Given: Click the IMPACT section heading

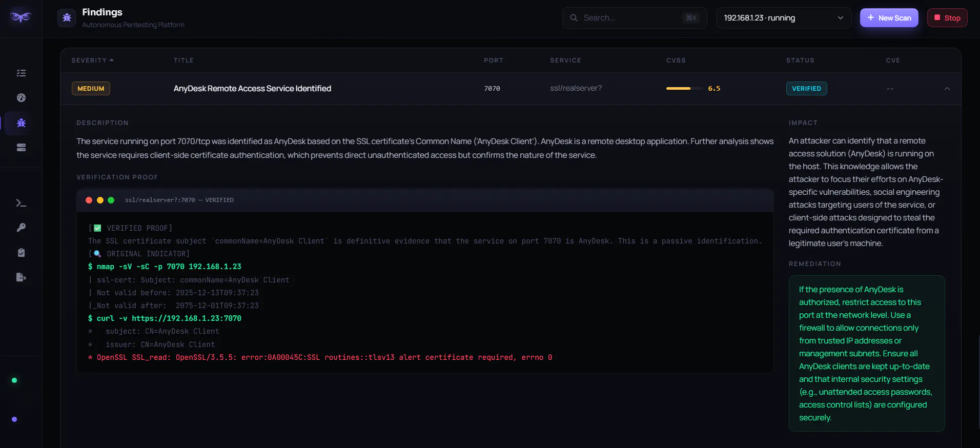Looking at the screenshot, I should (803, 123).
